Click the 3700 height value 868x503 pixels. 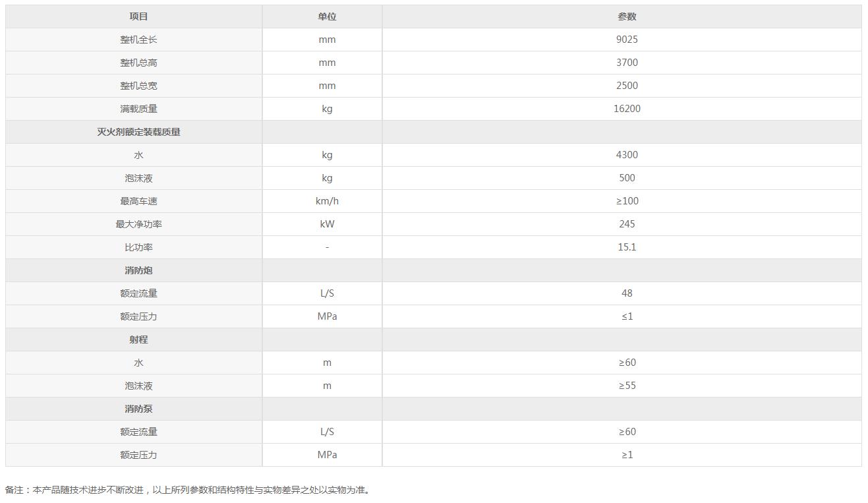627,63
